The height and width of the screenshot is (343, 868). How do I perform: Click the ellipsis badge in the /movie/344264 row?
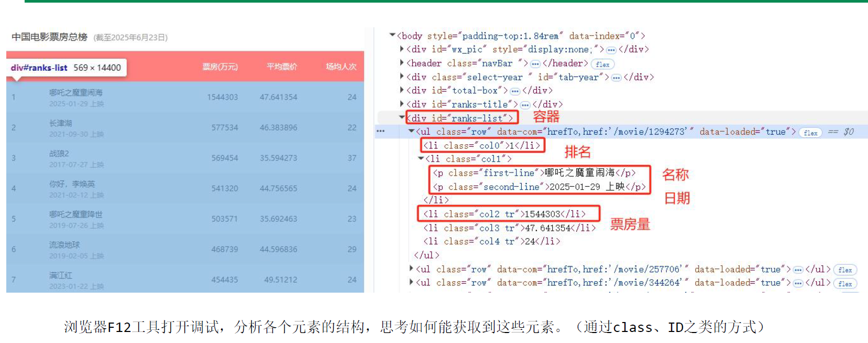(x=798, y=283)
